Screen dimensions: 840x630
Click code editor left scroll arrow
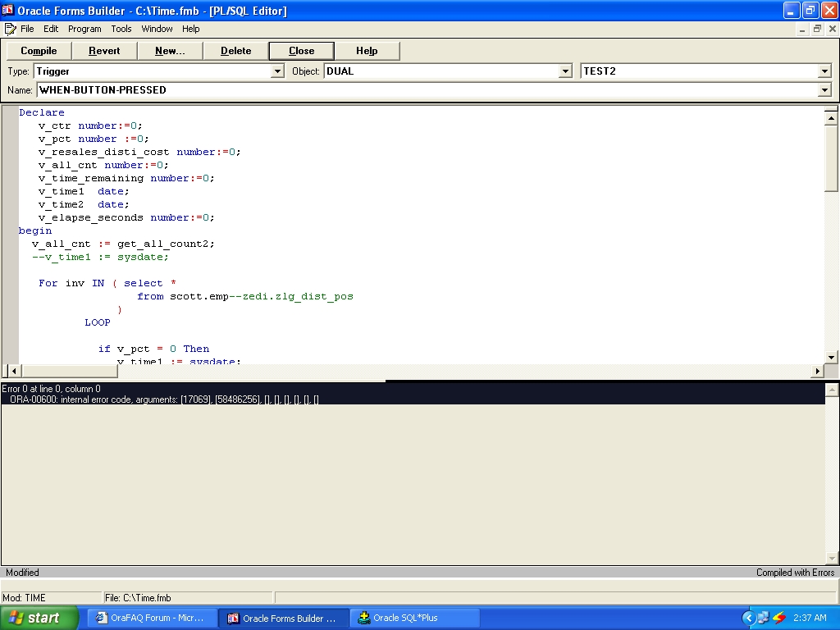(14, 371)
